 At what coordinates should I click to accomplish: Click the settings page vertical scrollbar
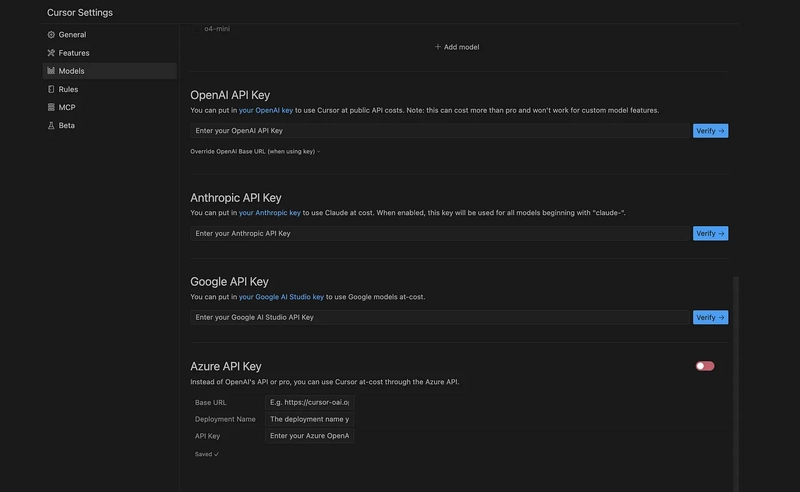[736, 384]
